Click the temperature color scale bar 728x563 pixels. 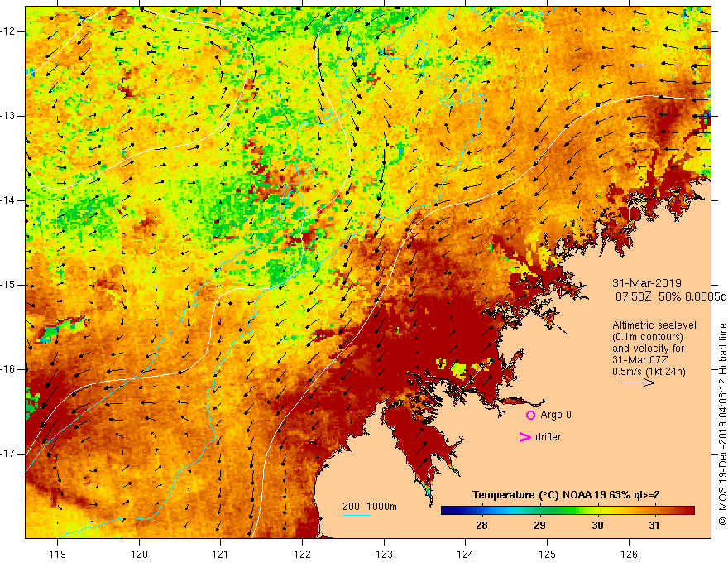tap(568, 511)
